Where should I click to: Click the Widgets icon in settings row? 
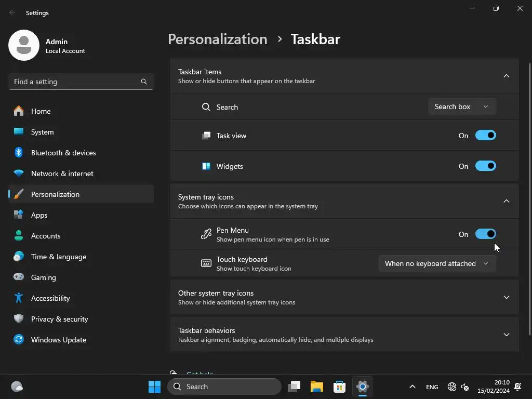click(206, 166)
